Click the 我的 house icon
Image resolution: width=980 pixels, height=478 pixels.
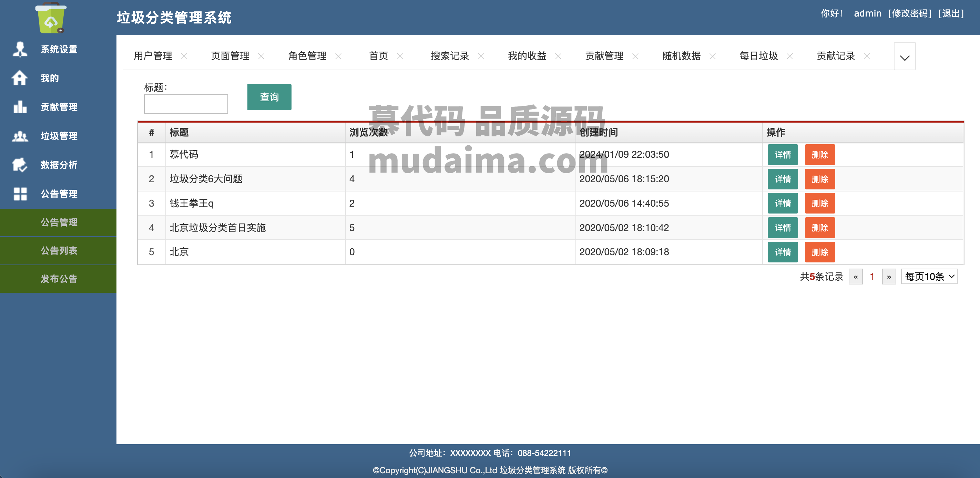tap(20, 78)
